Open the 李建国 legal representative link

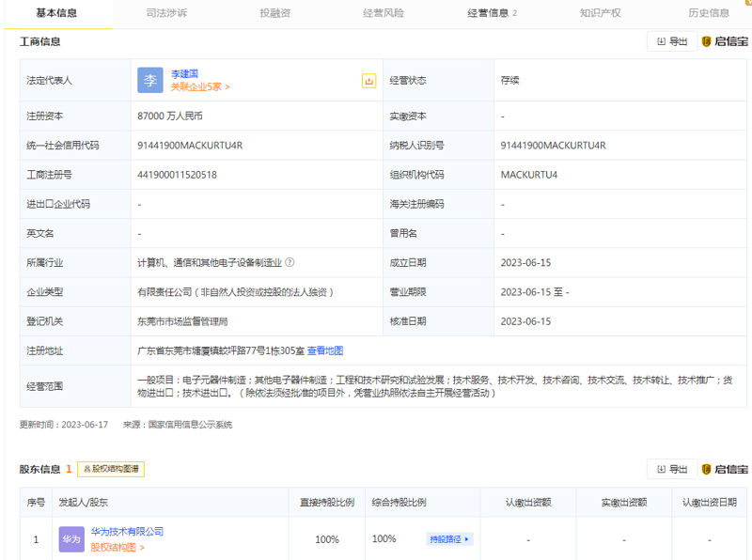[x=184, y=73]
